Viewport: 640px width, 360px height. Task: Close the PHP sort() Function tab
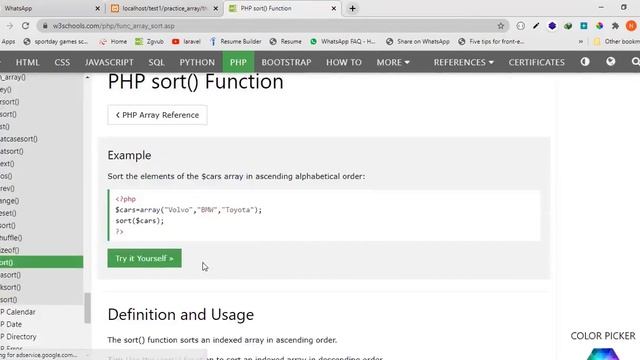[333, 8]
